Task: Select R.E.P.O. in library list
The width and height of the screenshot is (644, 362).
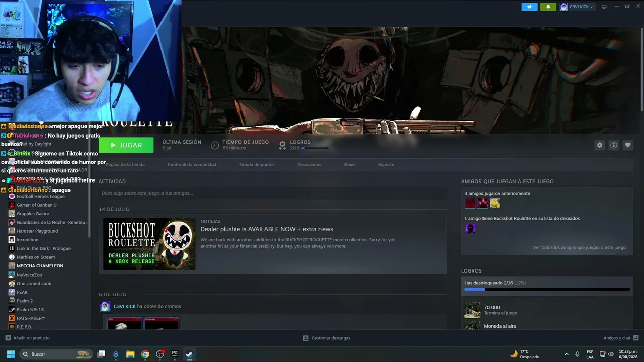Action: point(24,327)
